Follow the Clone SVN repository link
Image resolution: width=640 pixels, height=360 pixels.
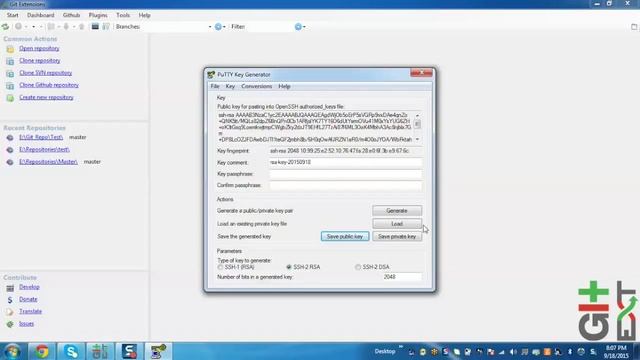46,73
